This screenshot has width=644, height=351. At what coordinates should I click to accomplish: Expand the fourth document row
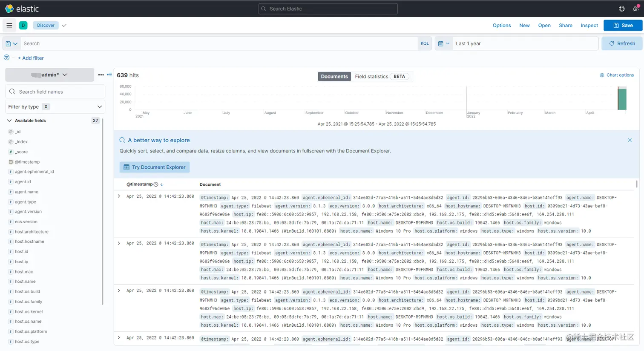(119, 338)
